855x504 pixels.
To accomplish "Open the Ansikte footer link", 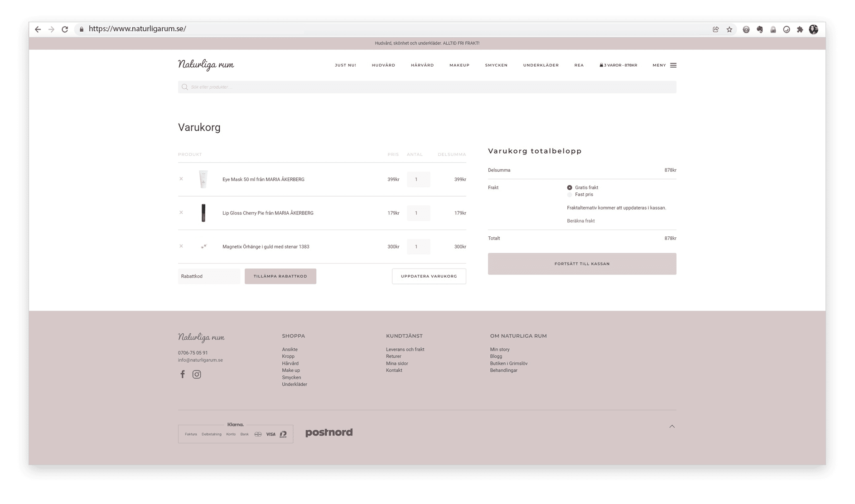I will pyautogui.click(x=290, y=350).
